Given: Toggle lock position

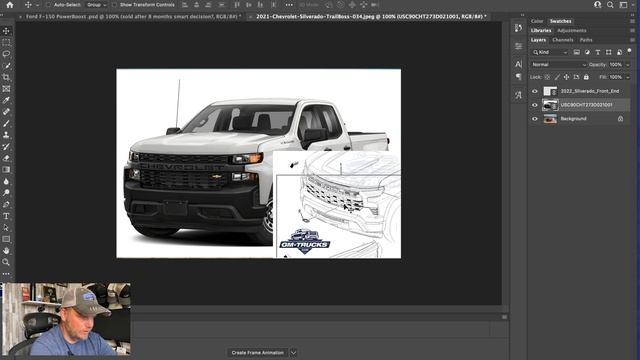Looking at the screenshot, I should point(567,77).
